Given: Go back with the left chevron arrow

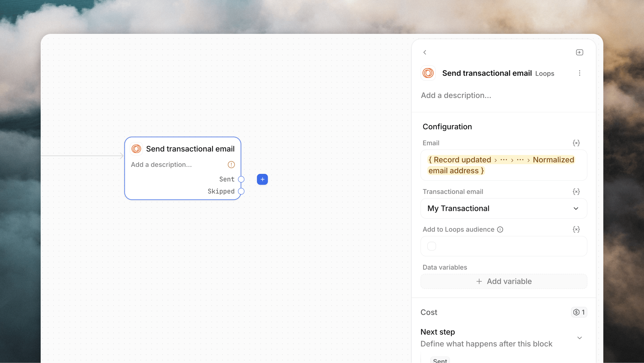Looking at the screenshot, I should (425, 52).
